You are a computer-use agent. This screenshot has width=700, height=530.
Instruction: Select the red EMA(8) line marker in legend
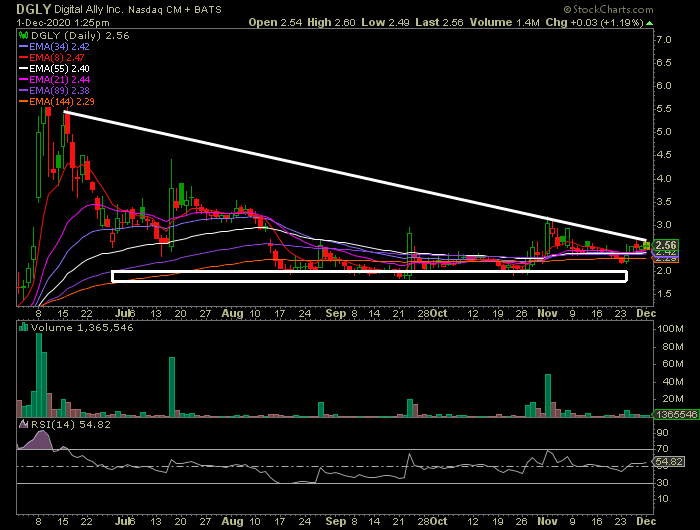(24, 57)
